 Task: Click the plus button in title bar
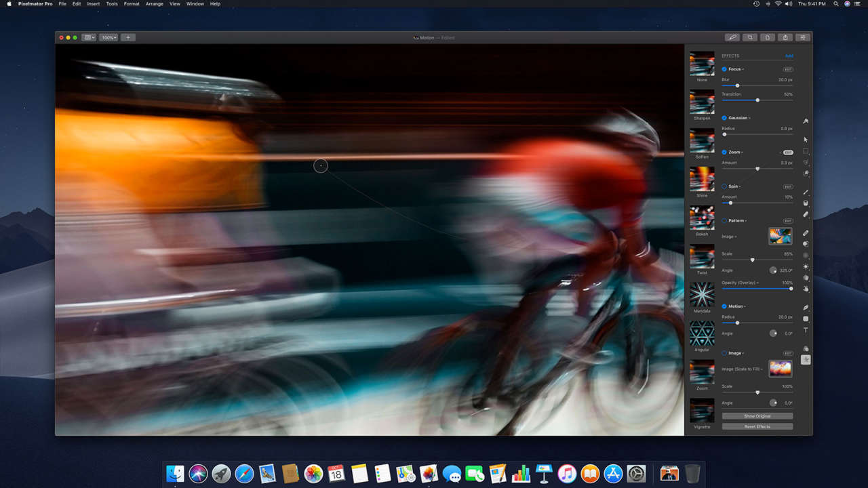pyautogui.click(x=128, y=38)
